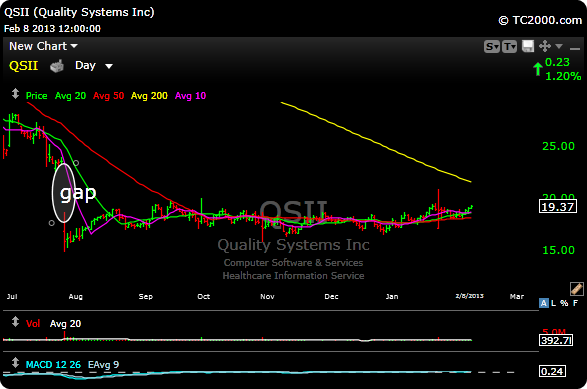
Task: Click the Aug date axis label
Action: pos(76,297)
